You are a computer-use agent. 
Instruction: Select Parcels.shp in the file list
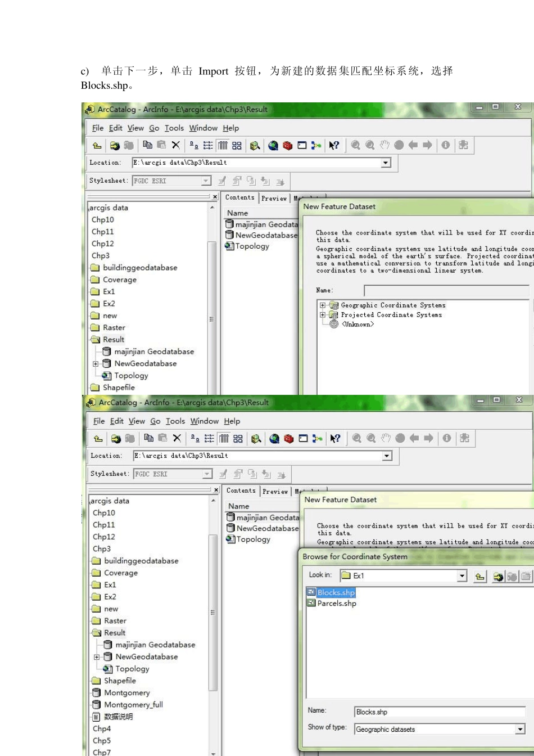(x=336, y=603)
